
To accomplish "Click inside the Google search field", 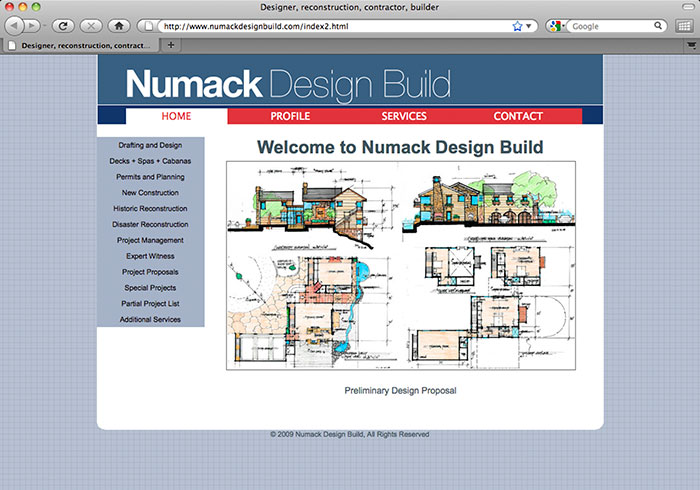I will click(x=612, y=26).
